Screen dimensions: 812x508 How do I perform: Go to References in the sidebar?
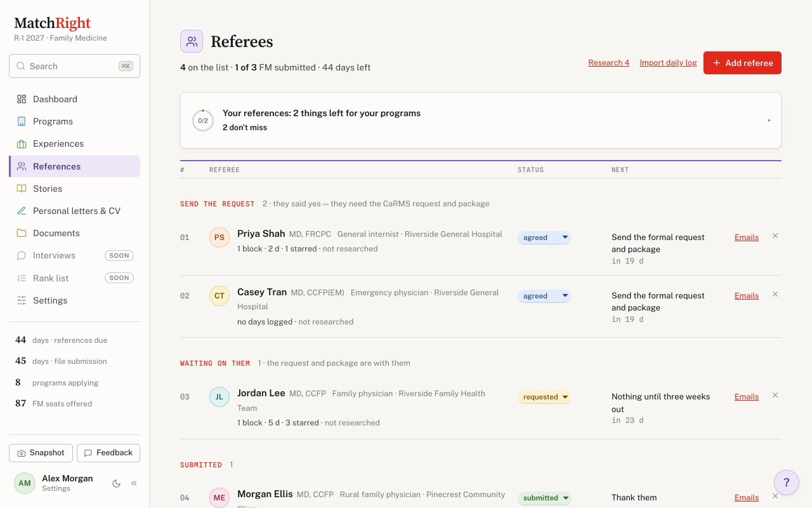[74, 166]
